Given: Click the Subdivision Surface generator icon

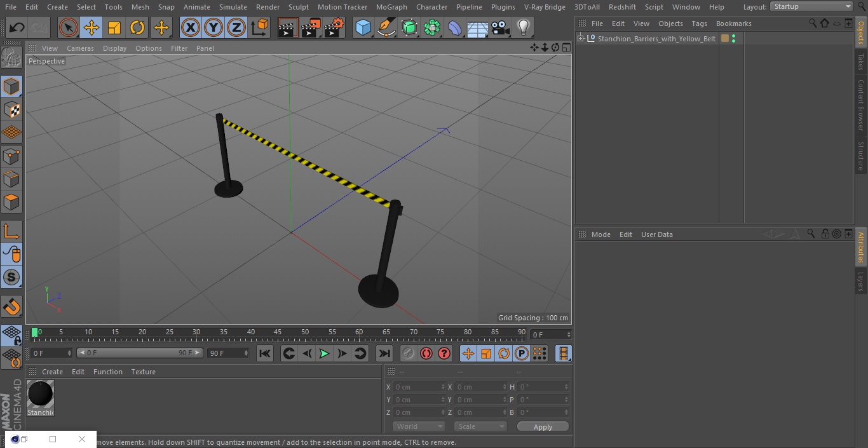Looking at the screenshot, I should point(409,28).
